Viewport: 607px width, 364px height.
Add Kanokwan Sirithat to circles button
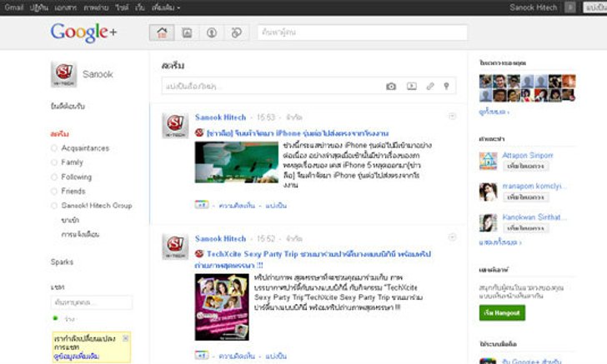click(525, 228)
